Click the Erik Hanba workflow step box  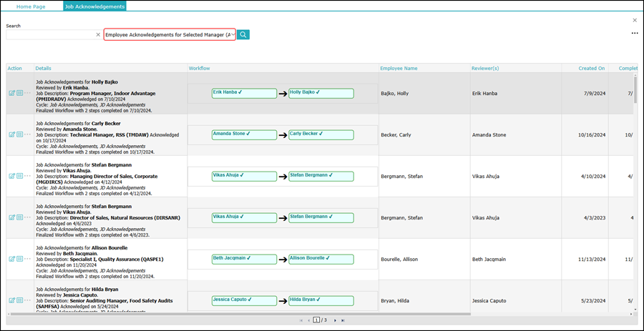(244, 93)
